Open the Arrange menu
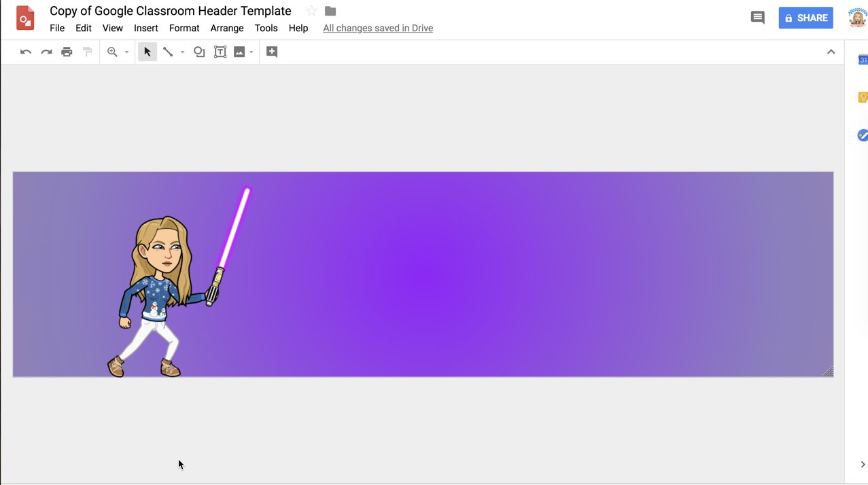Viewport: 868px width, 485px height. pyautogui.click(x=227, y=28)
